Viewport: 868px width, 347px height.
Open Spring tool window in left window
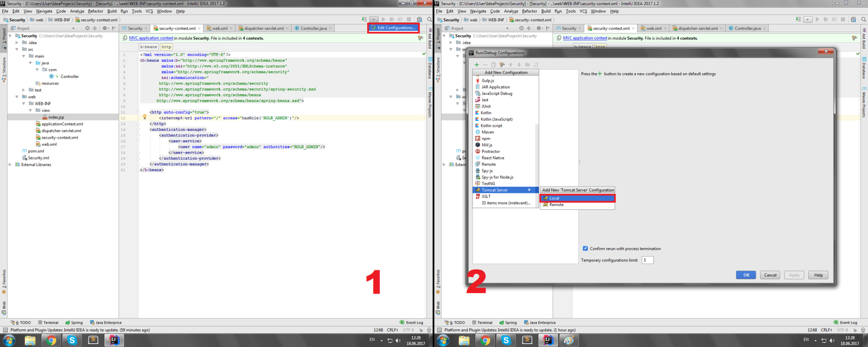click(x=74, y=323)
